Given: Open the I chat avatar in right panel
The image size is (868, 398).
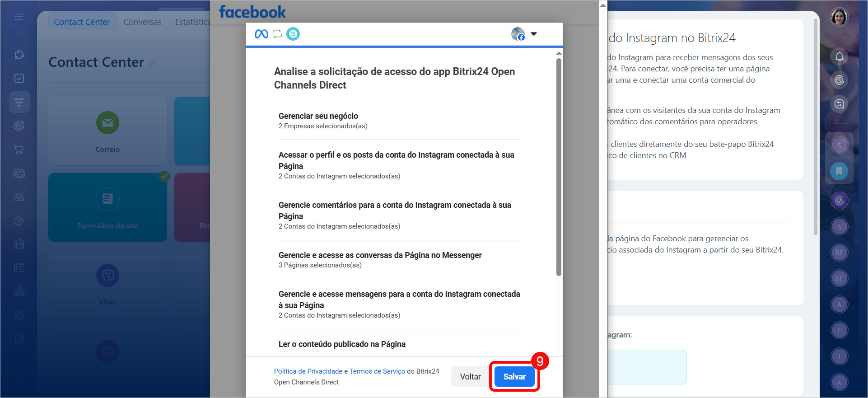Looking at the screenshot, I should (x=839, y=356).
